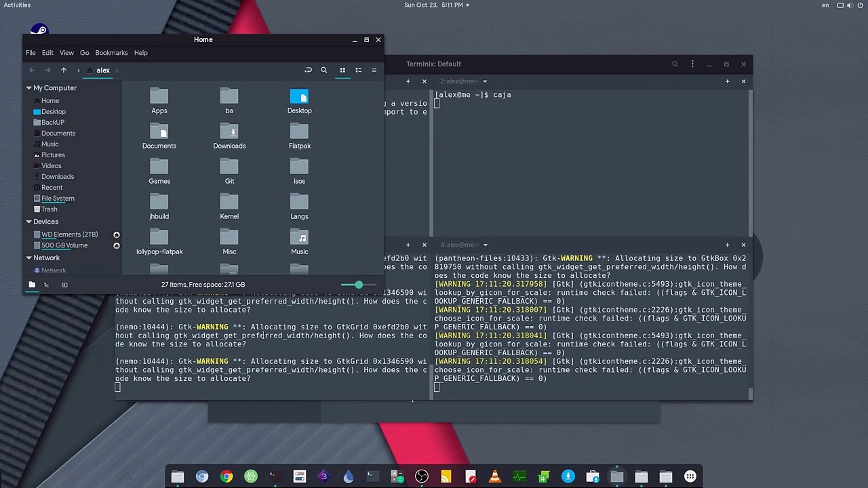Image resolution: width=868 pixels, height=488 pixels.
Task: Open the jhbuild folder
Action: click(x=159, y=207)
